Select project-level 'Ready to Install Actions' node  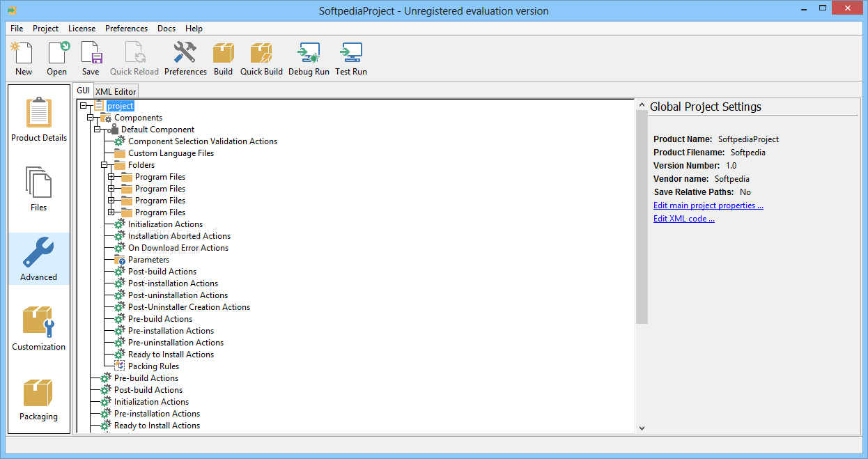point(157,426)
